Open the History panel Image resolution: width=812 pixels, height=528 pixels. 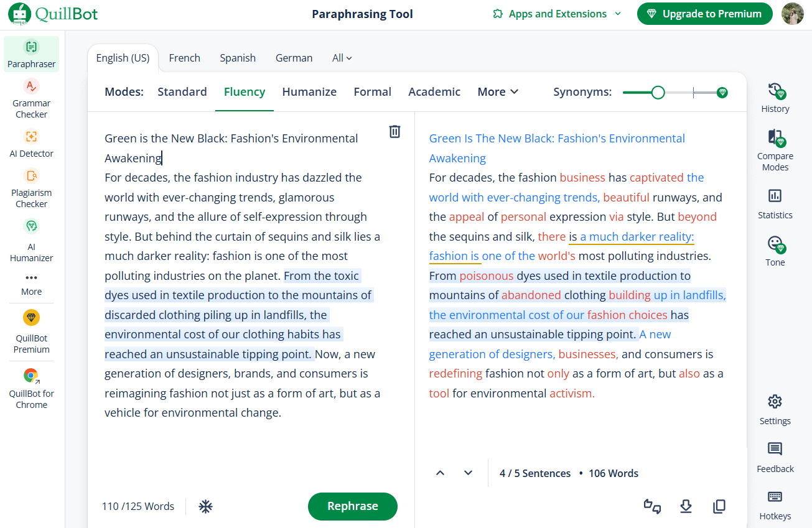775,98
